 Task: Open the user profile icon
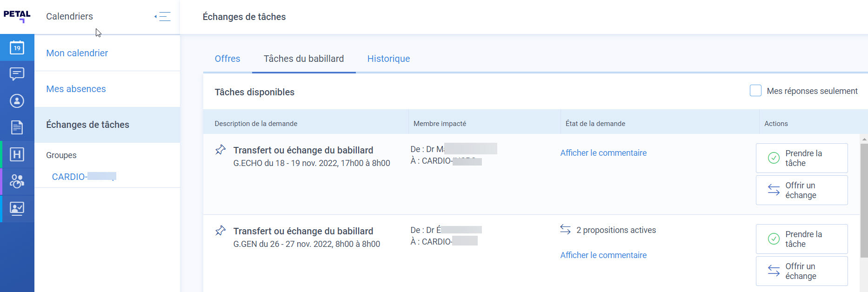pos(17,101)
